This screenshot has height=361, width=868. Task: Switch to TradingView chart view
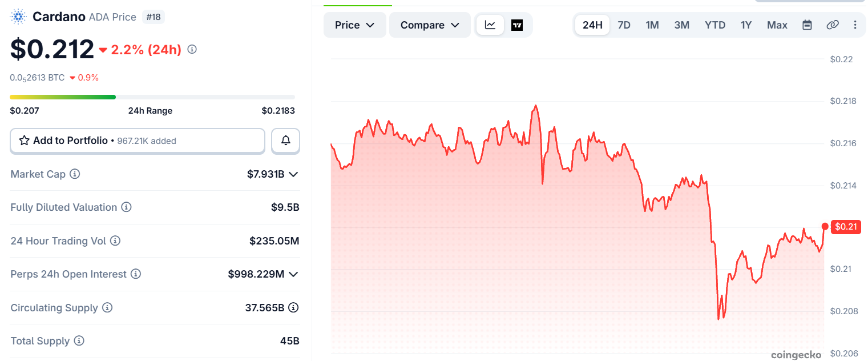click(x=517, y=25)
